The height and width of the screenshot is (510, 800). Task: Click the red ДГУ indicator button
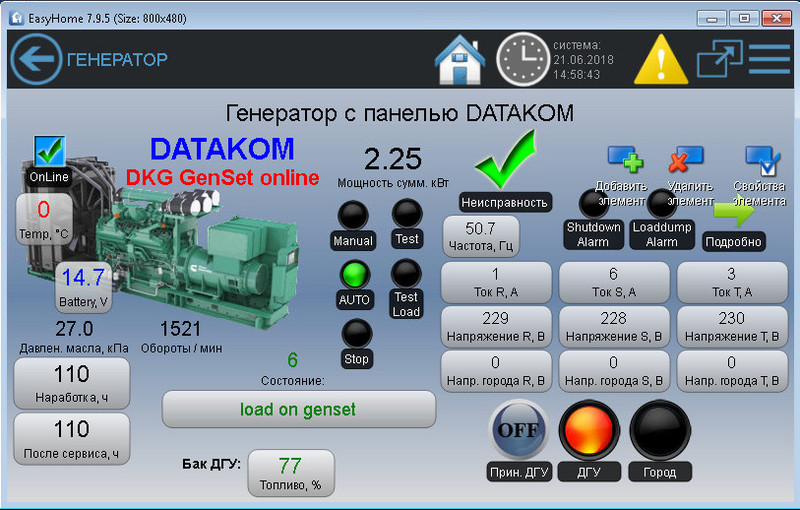[588, 430]
